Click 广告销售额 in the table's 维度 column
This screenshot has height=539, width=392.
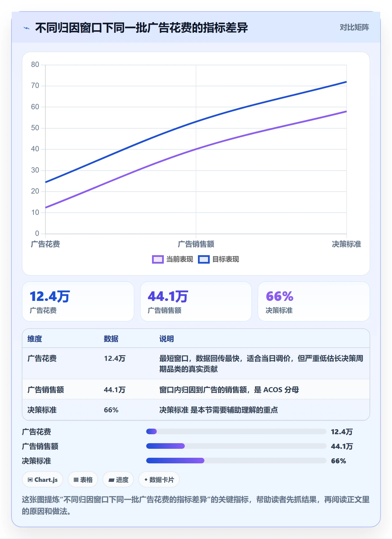(46, 390)
